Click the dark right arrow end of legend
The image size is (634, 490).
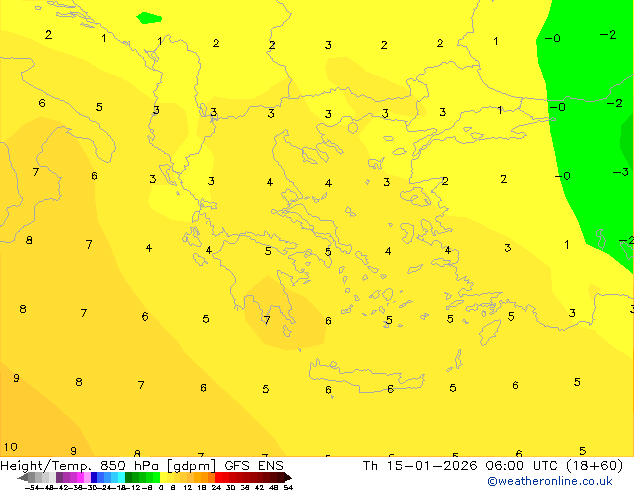click(x=288, y=478)
